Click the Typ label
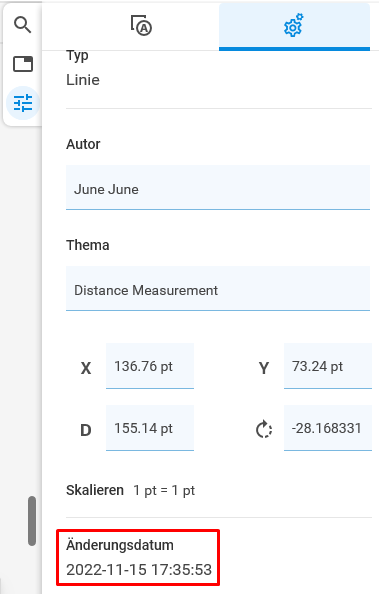 pos(77,56)
